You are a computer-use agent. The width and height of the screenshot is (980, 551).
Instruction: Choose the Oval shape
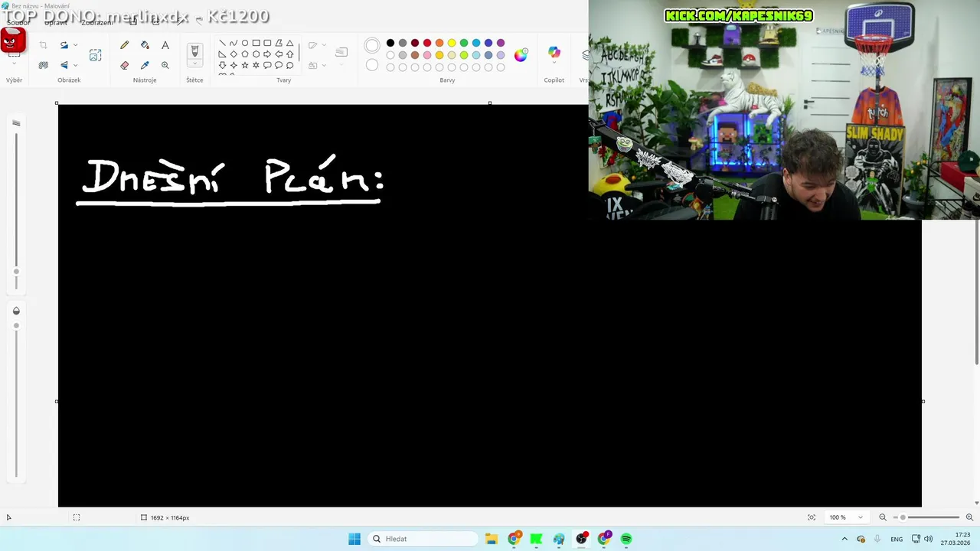tap(245, 43)
